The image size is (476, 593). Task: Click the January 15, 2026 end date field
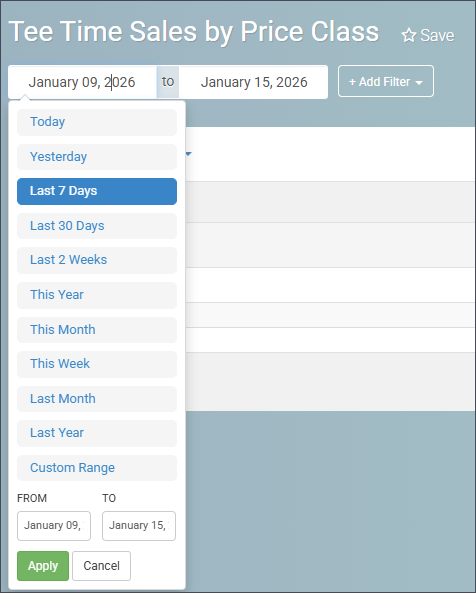[x=253, y=82]
